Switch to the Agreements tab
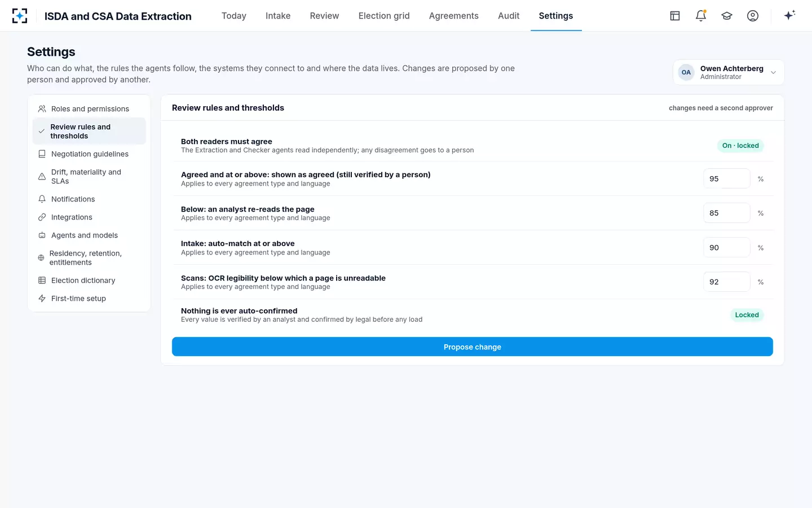Viewport: 812px width, 508px height. point(454,16)
